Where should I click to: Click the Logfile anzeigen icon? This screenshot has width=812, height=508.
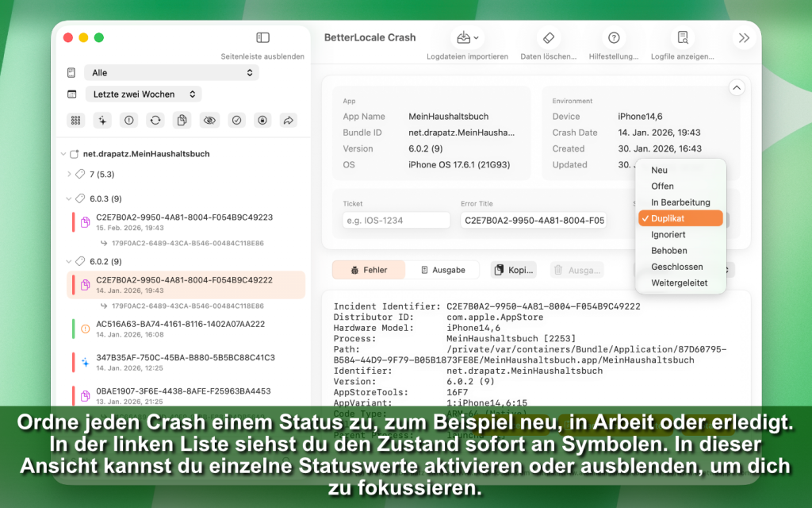click(682, 38)
